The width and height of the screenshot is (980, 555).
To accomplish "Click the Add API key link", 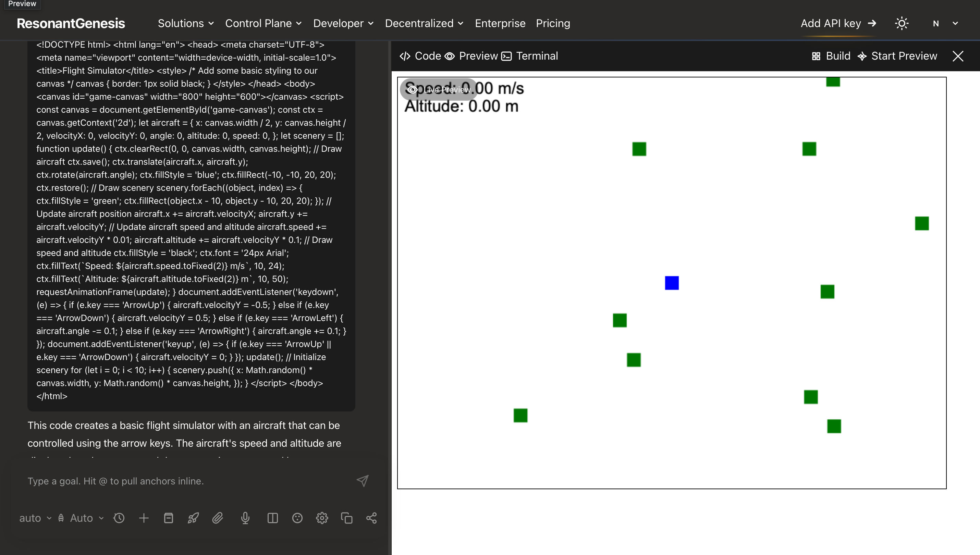I will click(x=837, y=23).
